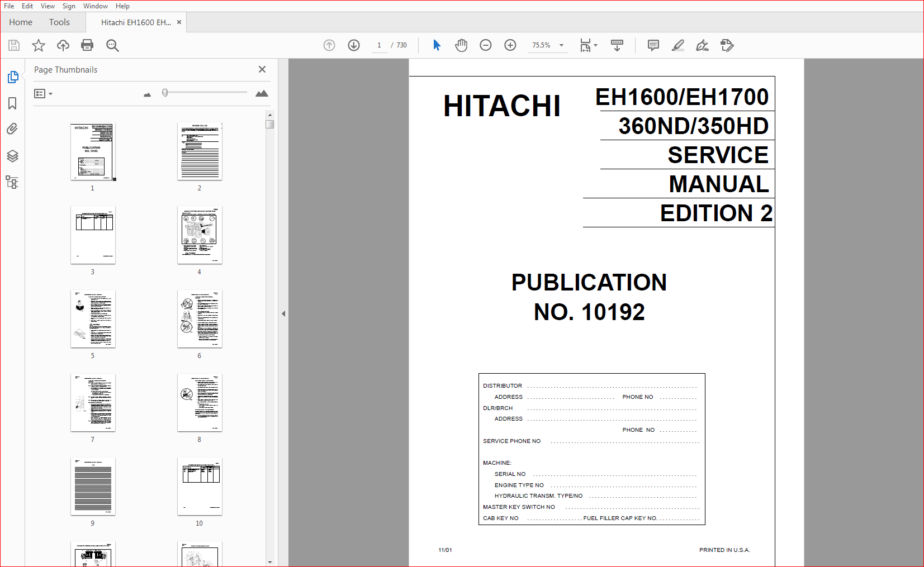Open the File menu
Screen dimensions: 924x567
point(9,6)
